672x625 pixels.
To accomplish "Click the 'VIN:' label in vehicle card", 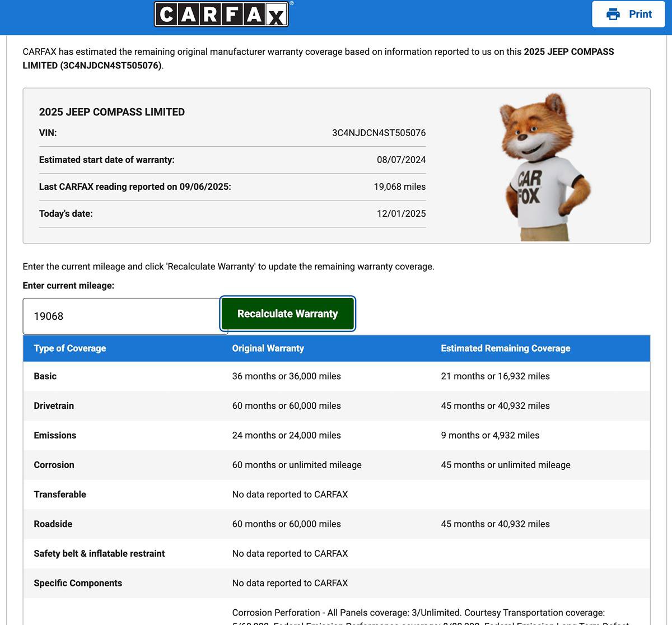I will coord(48,133).
